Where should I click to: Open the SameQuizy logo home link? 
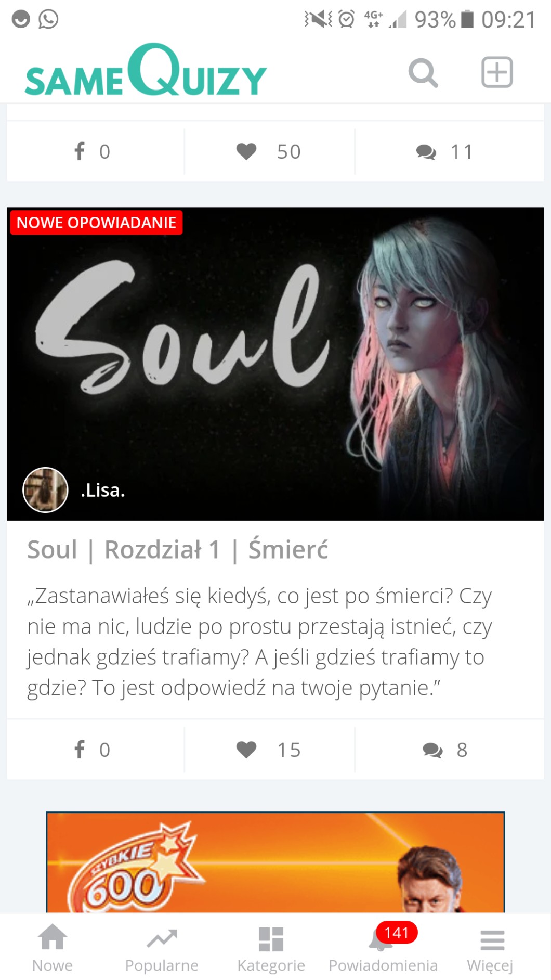point(146,70)
